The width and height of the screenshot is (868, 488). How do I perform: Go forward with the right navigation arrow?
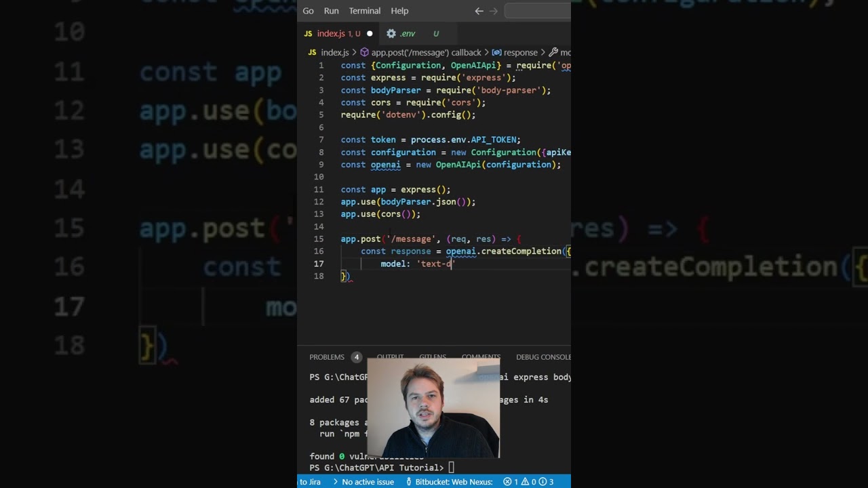click(x=493, y=11)
